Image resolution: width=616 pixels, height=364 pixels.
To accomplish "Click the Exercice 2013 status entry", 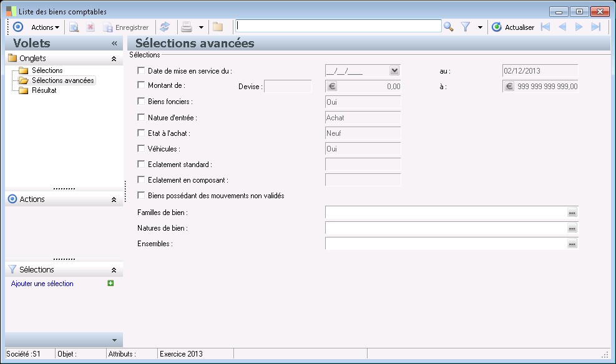I will tap(195, 354).
